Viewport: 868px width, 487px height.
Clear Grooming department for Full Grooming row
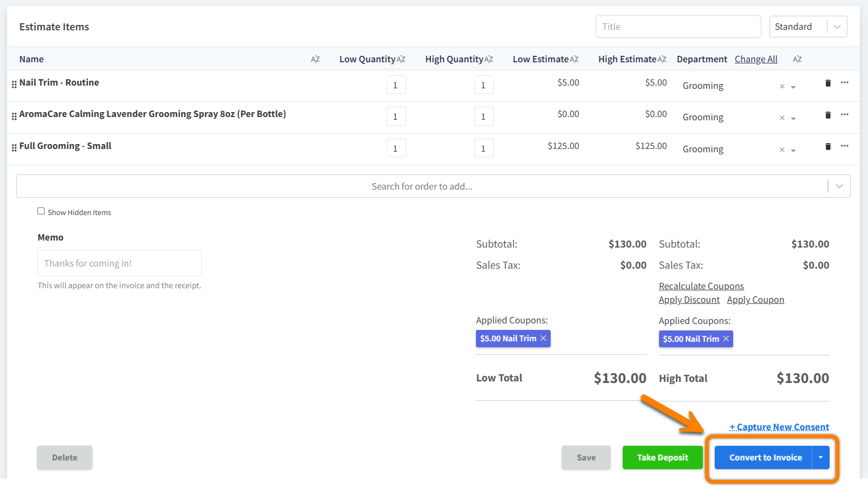(782, 150)
